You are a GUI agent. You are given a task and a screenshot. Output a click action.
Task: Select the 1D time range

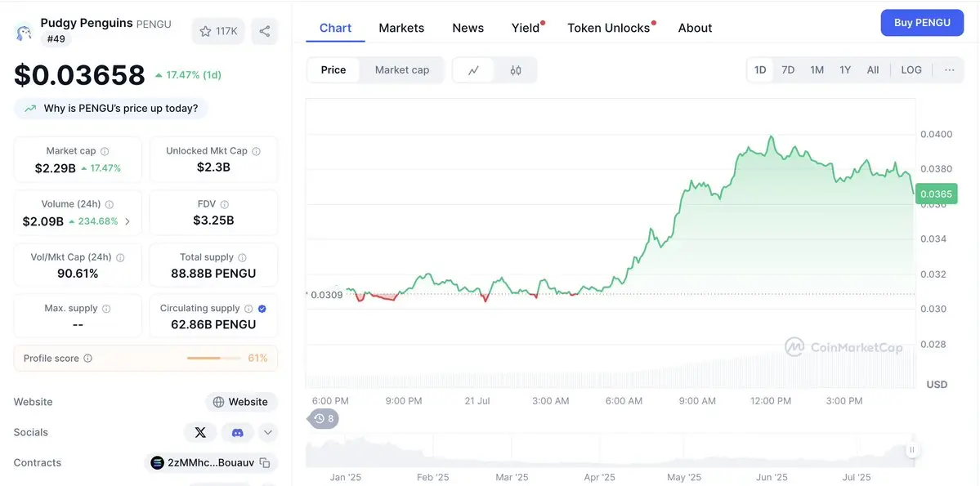pyautogui.click(x=760, y=70)
